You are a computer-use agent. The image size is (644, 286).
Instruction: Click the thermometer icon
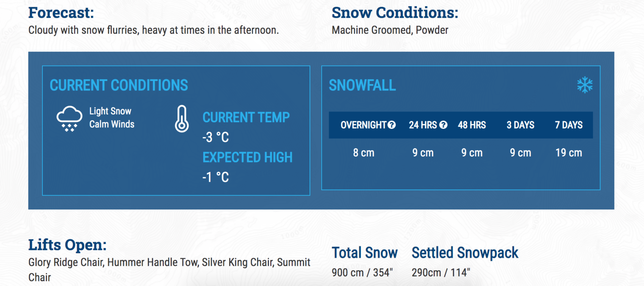tap(182, 119)
